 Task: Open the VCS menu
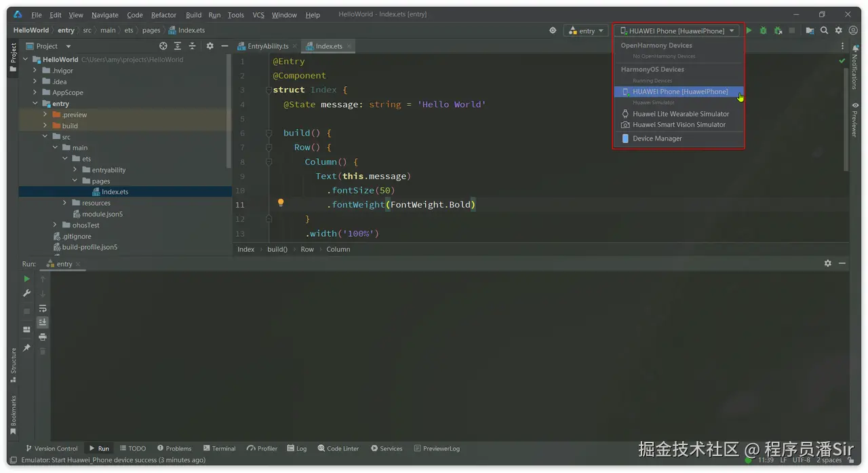point(258,15)
